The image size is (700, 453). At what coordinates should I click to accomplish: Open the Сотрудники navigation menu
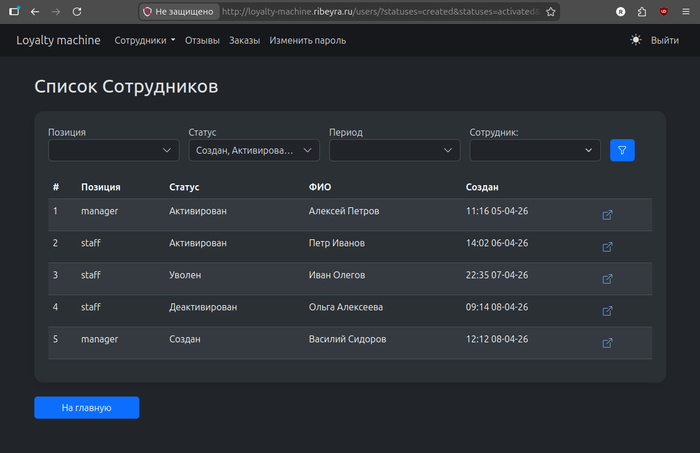[x=145, y=40]
